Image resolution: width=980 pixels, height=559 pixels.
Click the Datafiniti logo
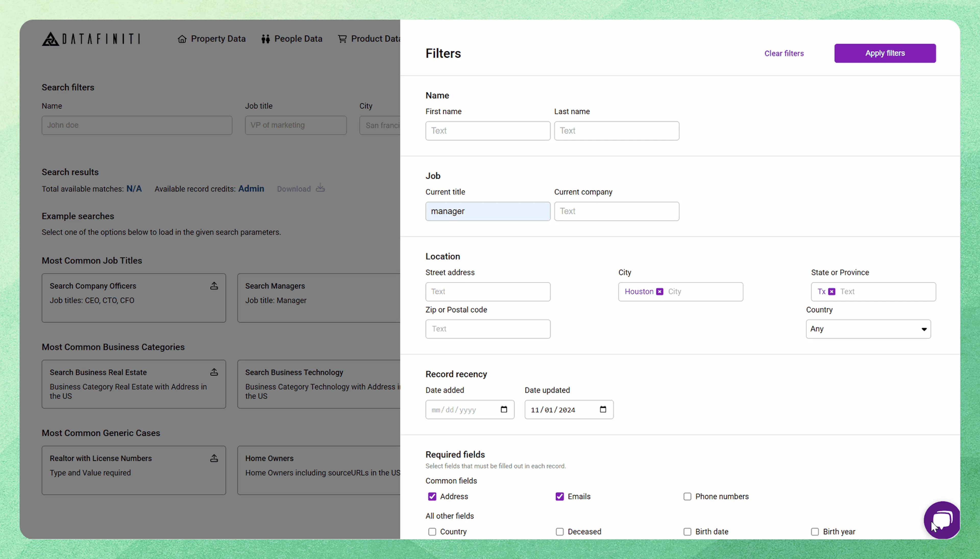91,38
